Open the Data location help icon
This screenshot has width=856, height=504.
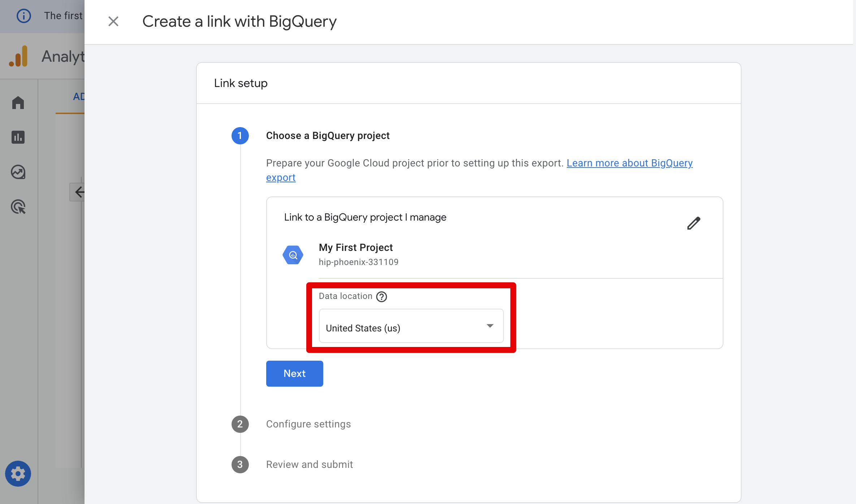pyautogui.click(x=381, y=297)
